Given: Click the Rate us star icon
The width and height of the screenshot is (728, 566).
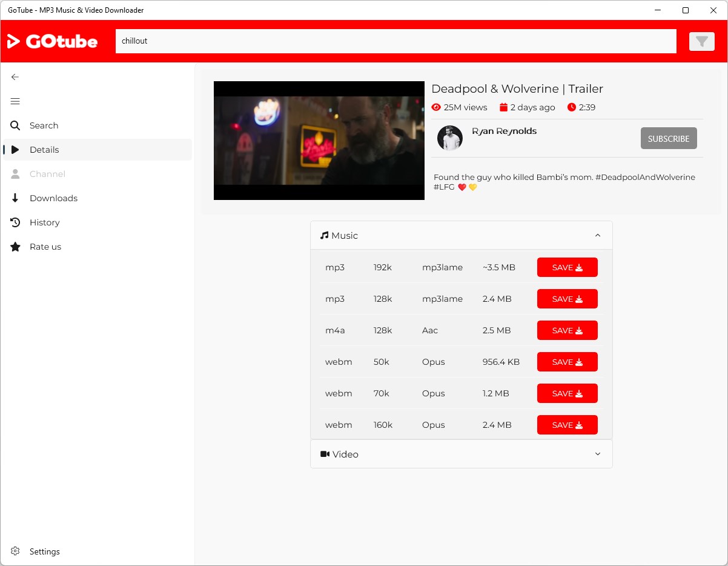Looking at the screenshot, I should click(x=15, y=247).
